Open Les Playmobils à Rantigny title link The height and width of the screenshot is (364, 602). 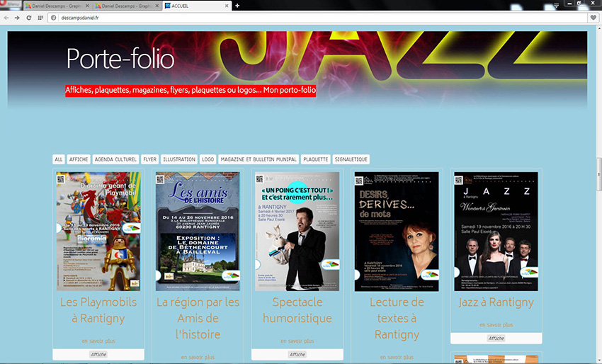pyautogui.click(x=98, y=310)
